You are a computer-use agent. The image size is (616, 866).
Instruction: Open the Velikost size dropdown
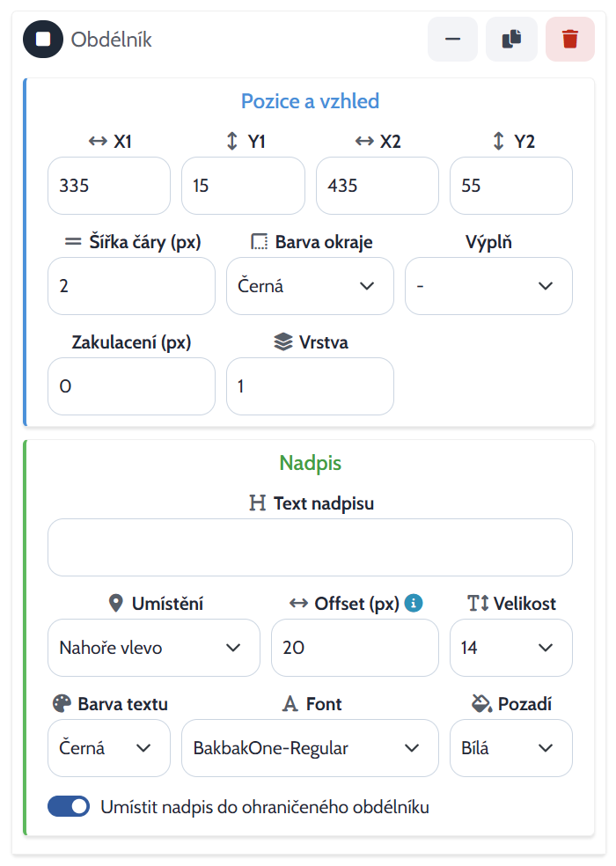pyautogui.click(x=511, y=648)
